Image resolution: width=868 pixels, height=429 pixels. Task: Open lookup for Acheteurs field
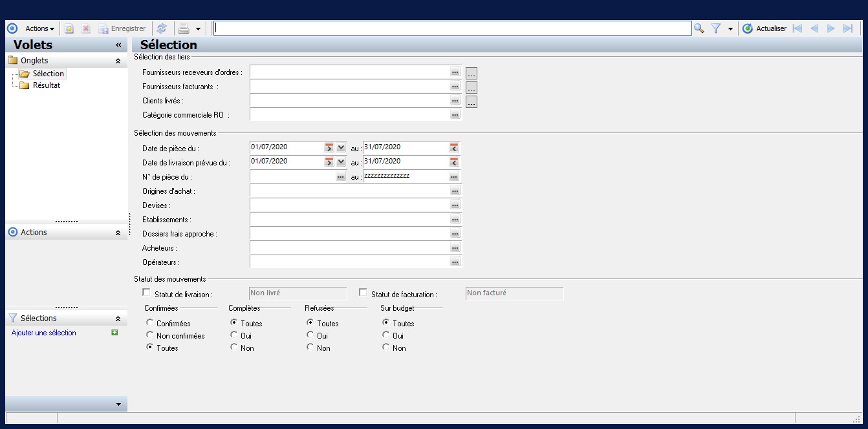455,248
